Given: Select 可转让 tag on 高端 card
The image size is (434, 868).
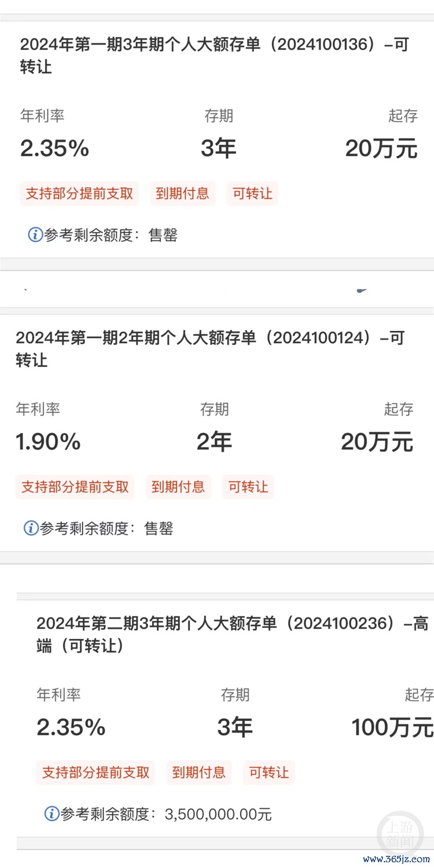Looking at the screenshot, I should pos(269,772).
